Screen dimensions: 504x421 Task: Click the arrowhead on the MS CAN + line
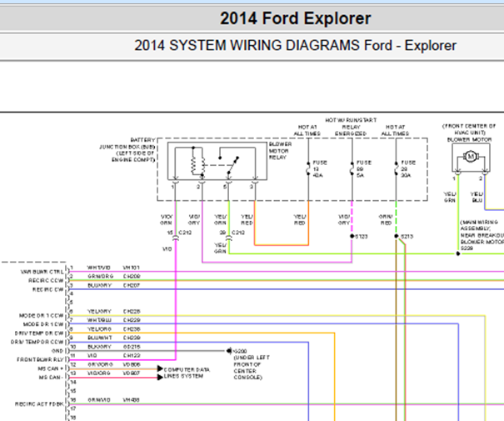pyautogui.click(x=160, y=368)
